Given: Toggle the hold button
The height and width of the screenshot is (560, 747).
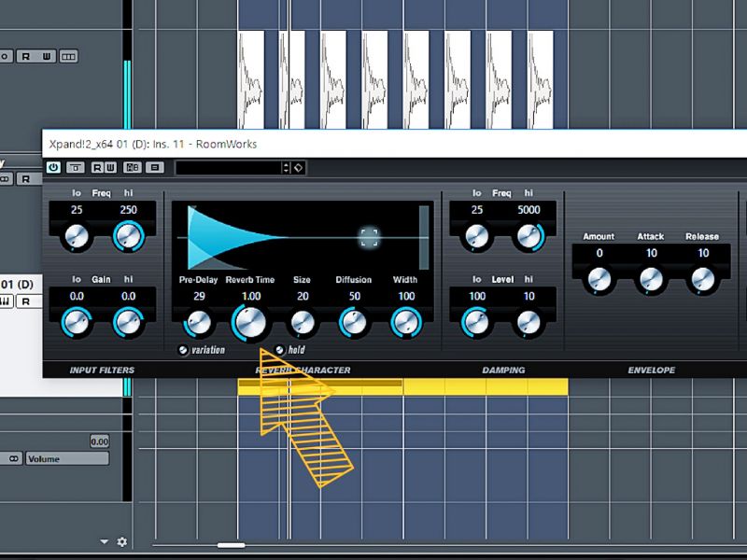Looking at the screenshot, I should pos(279,350).
